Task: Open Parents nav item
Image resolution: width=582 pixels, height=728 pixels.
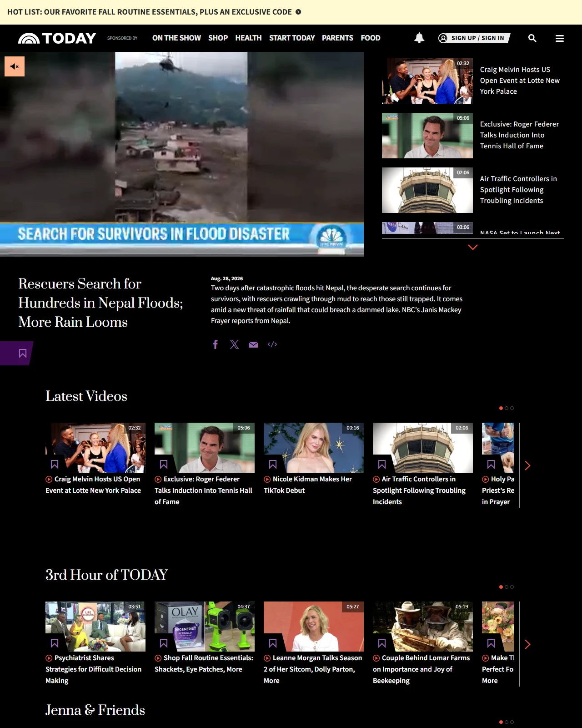Action: click(337, 38)
